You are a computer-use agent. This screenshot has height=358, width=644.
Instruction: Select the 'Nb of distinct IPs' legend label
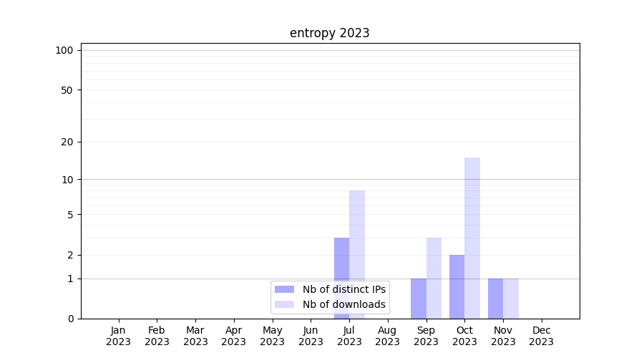point(343,289)
